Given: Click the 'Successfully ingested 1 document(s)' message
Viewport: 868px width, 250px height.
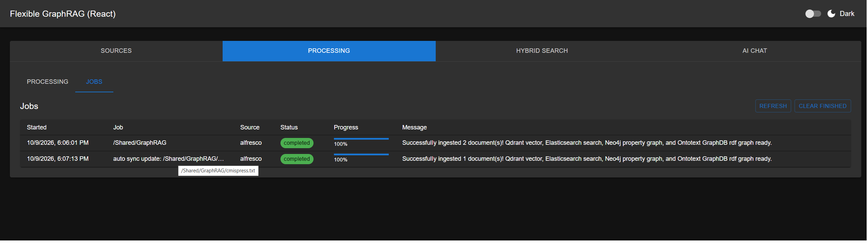Looking at the screenshot, I should (x=587, y=159).
